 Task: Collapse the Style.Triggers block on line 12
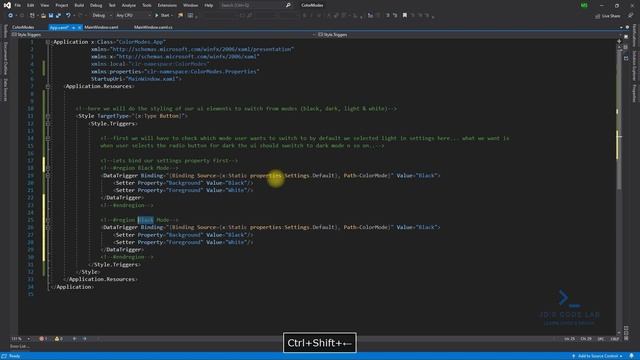(48, 124)
